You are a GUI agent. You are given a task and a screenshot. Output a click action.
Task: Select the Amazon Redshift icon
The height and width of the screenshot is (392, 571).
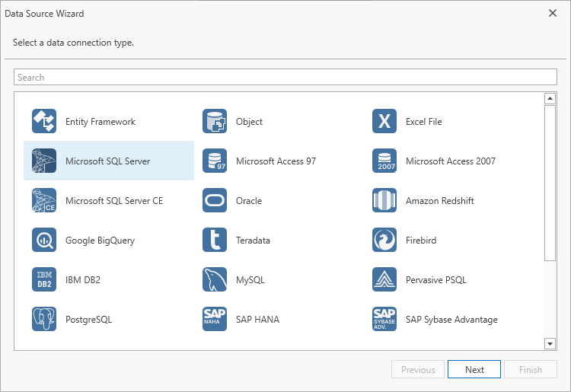click(384, 200)
